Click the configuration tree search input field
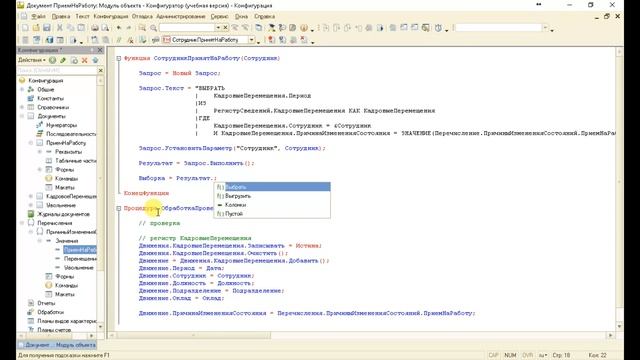The height and width of the screenshot is (360, 640). point(57,71)
